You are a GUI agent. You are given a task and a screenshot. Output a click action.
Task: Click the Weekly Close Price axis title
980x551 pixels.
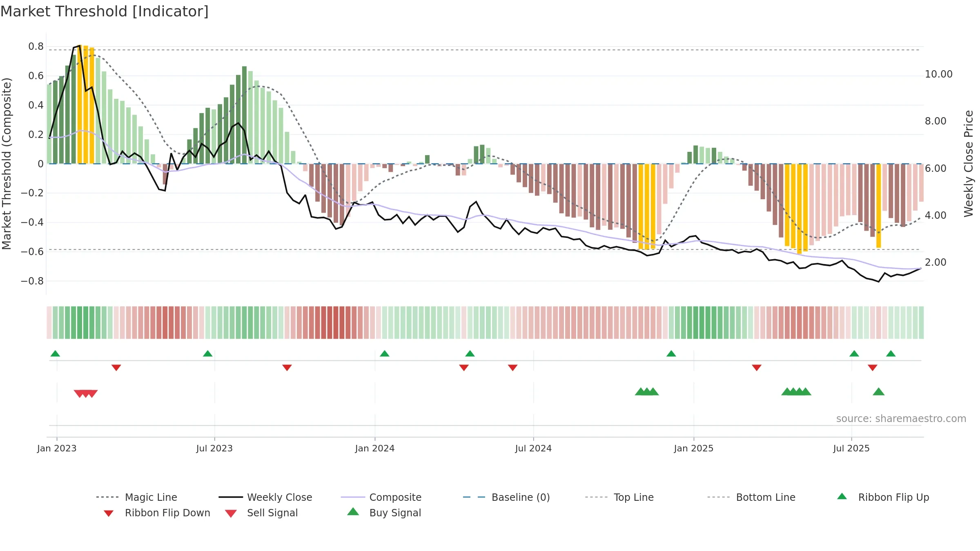[968, 164]
